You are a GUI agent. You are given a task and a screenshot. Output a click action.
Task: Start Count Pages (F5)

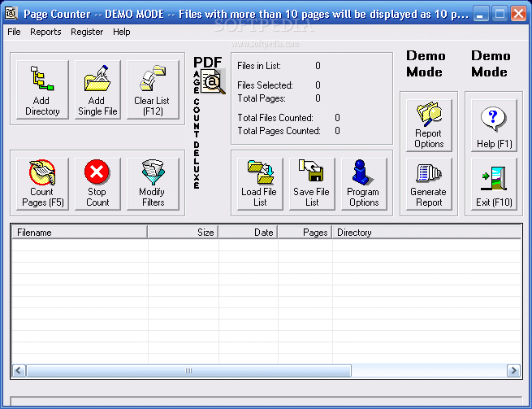tap(42, 184)
